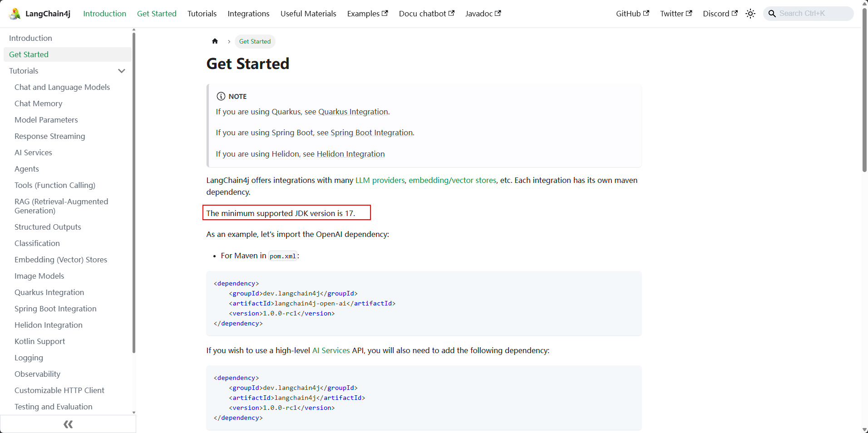Click the home breadcrumb icon
868x433 pixels.
215,41
